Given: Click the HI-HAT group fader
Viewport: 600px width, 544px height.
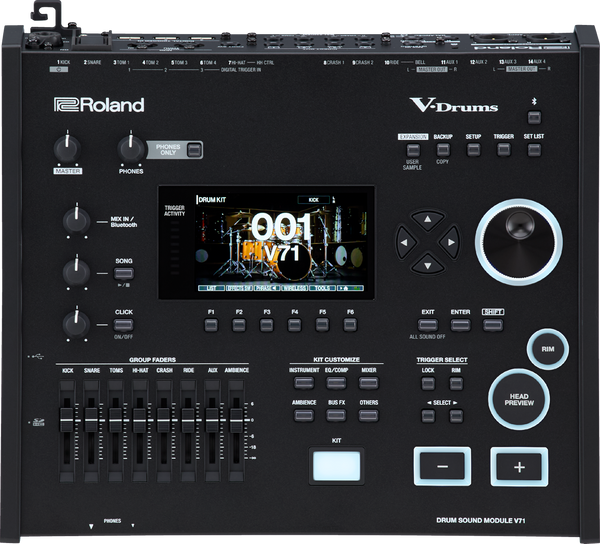Looking at the screenshot, I should (x=139, y=420).
